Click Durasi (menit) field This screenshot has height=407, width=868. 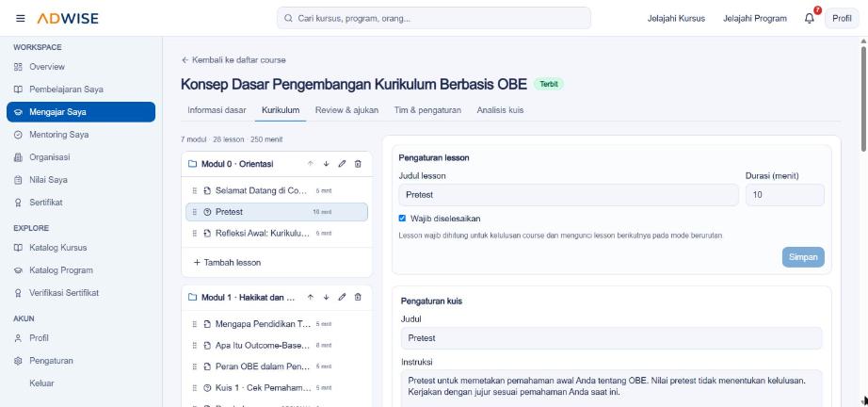[785, 195]
